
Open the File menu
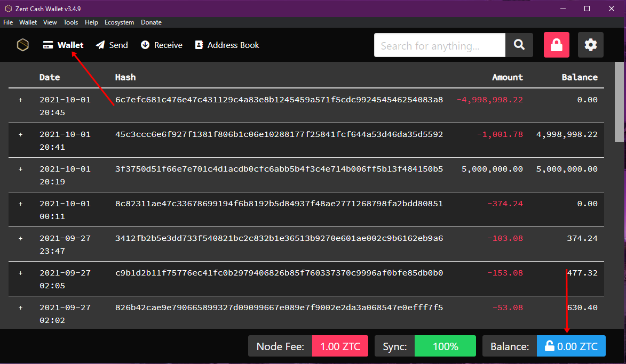8,22
